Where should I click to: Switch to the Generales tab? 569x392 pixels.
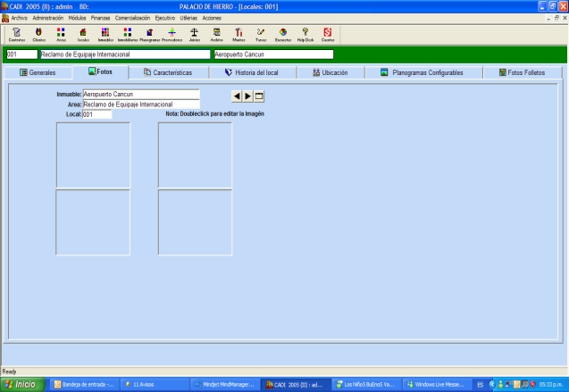pos(38,72)
